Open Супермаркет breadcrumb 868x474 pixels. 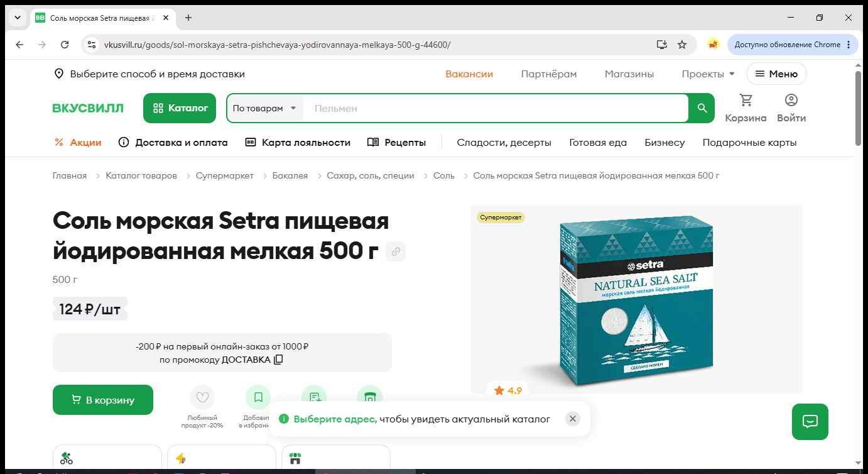pyautogui.click(x=225, y=175)
